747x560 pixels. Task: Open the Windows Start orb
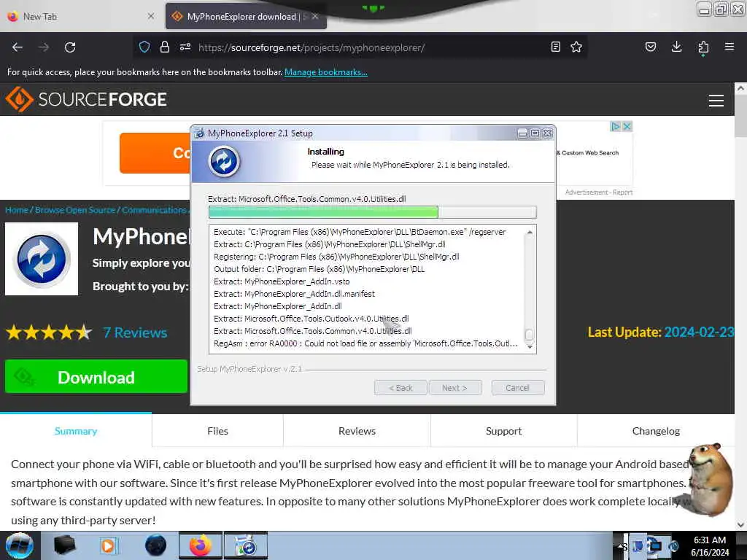(20, 545)
